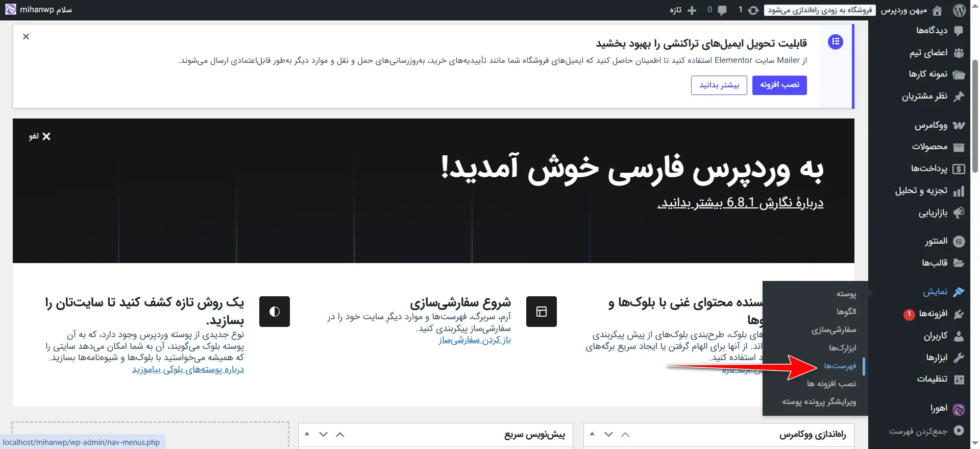Image resolution: width=980 pixels, height=449 pixels.
Task: Move پیش‌نویس سریع panel down
Action: tap(323, 434)
